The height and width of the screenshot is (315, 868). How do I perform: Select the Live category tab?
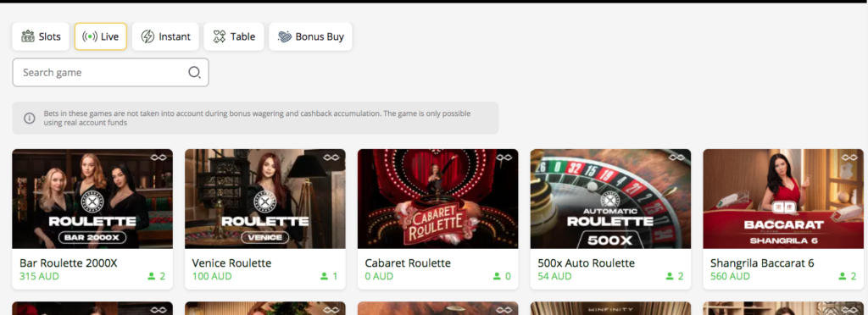[101, 36]
